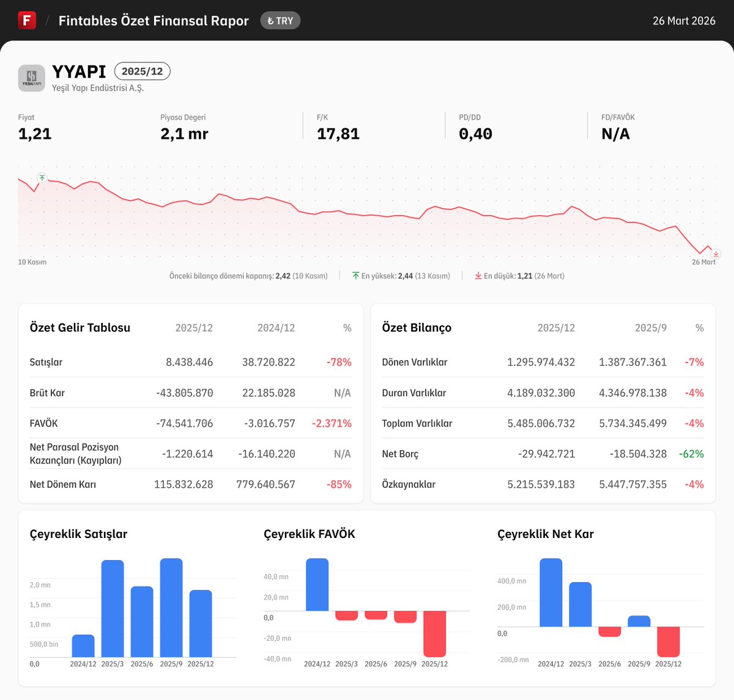Click the red down arrow beside En düşük
Viewport: 734px width, 700px height.
click(x=478, y=276)
